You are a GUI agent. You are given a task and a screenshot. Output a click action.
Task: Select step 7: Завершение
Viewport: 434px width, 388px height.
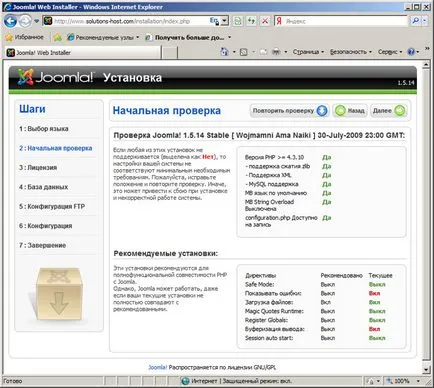42,245
